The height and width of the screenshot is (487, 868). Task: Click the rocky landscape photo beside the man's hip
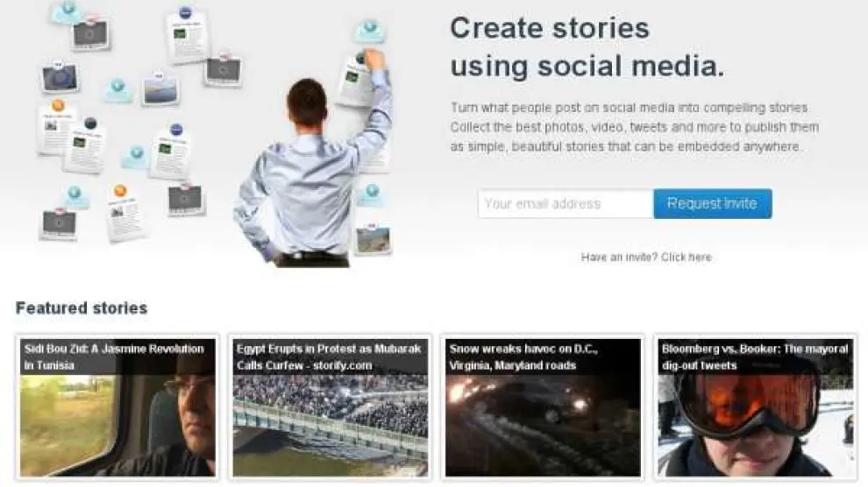(374, 239)
